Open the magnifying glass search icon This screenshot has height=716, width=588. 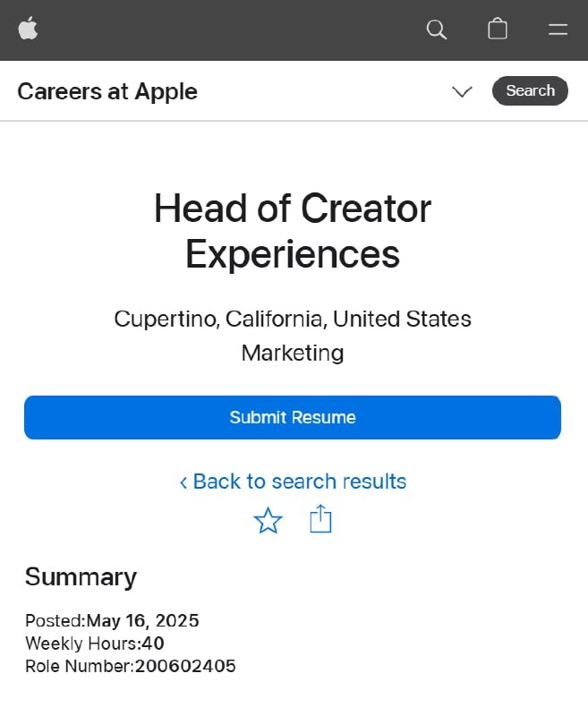437,30
